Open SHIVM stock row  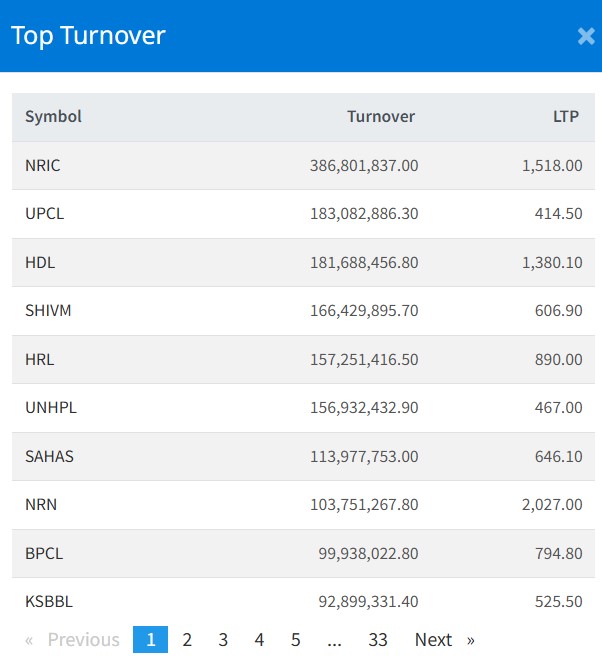48,311
